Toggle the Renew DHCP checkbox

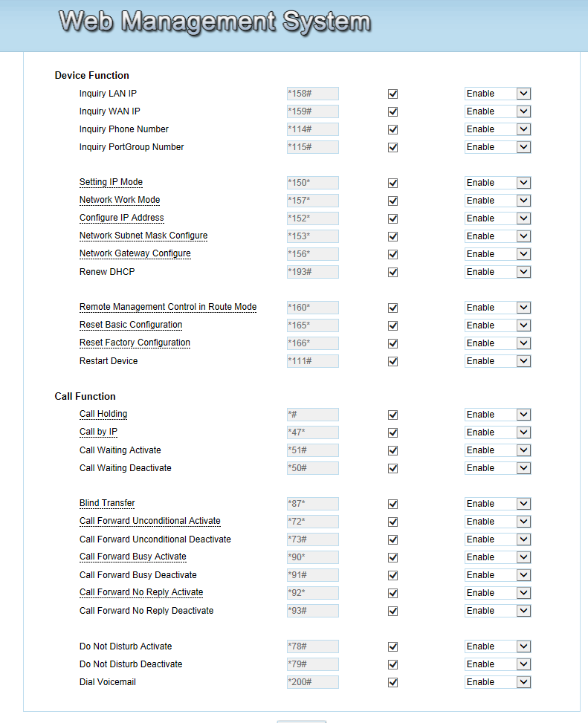click(x=393, y=273)
